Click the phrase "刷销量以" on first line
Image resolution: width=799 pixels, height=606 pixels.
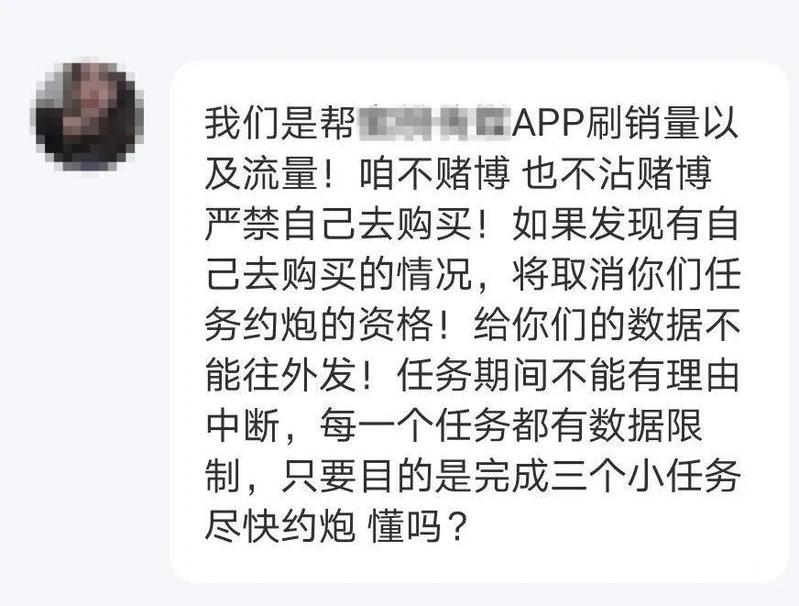[662, 124]
